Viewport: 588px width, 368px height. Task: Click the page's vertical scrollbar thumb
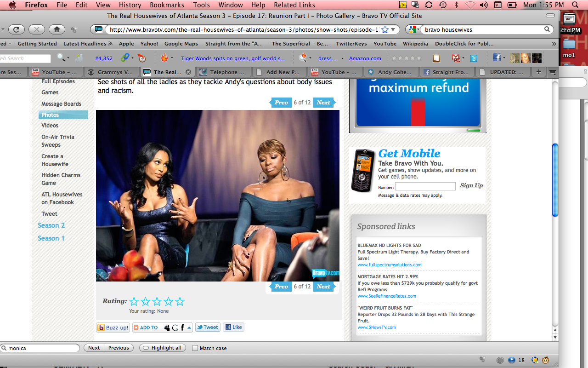pyautogui.click(x=555, y=179)
